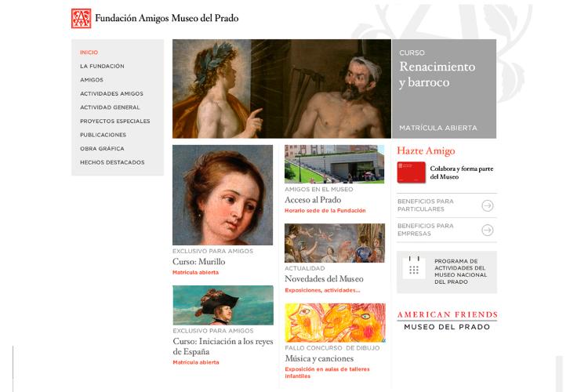Open La Fundación menu item
588x392 pixels.
coord(102,66)
